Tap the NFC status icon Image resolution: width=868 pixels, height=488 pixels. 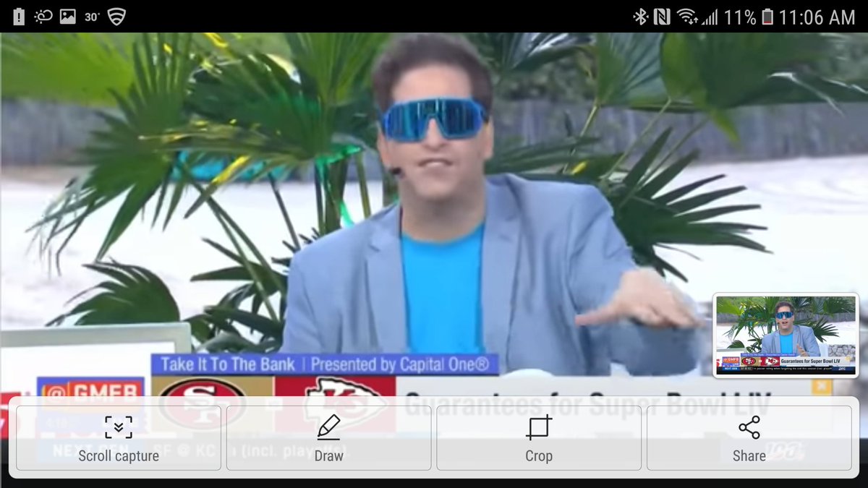coord(661,17)
